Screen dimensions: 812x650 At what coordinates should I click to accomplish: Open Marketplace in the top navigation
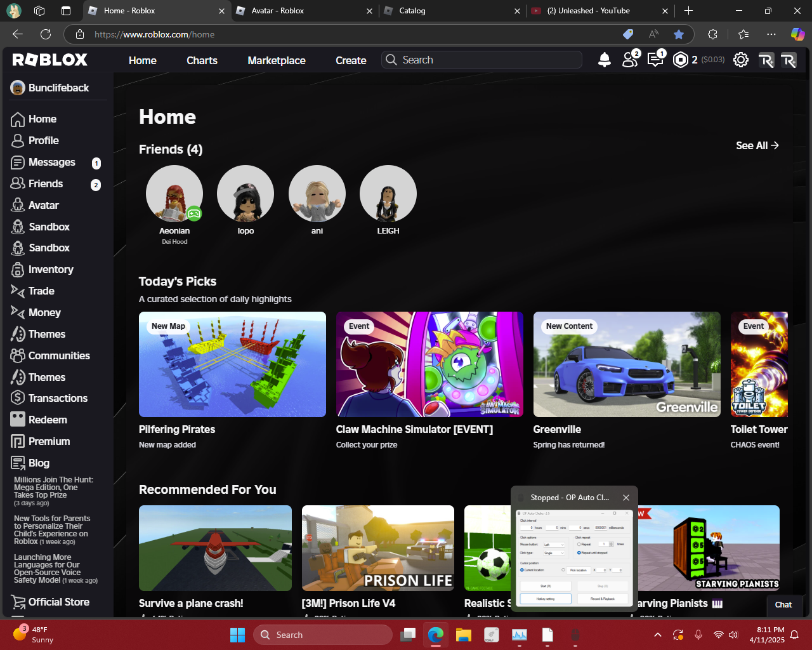[277, 60]
